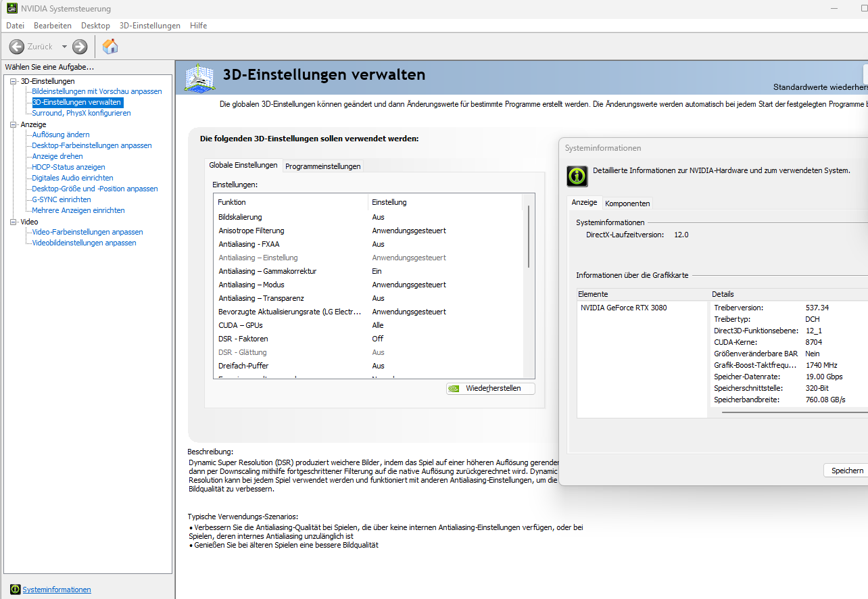
Task: Open Video-Farbeinstellungen anpassen
Action: pyautogui.click(x=87, y=232)
